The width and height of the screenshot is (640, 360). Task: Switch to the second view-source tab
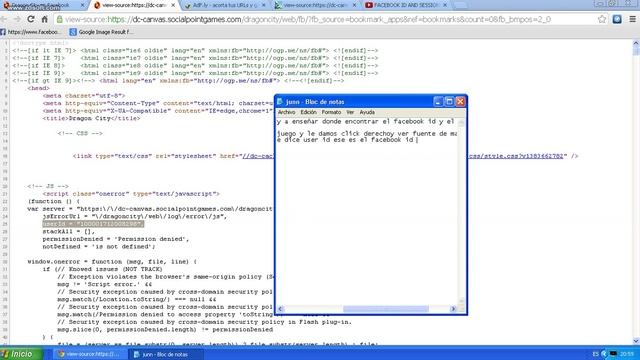click(314, 5)
